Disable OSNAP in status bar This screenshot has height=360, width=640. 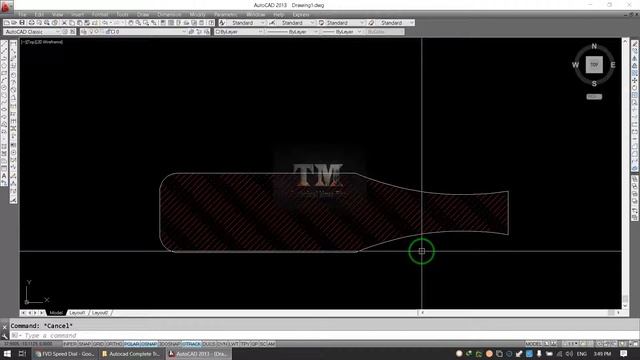(x=149, y=344)
